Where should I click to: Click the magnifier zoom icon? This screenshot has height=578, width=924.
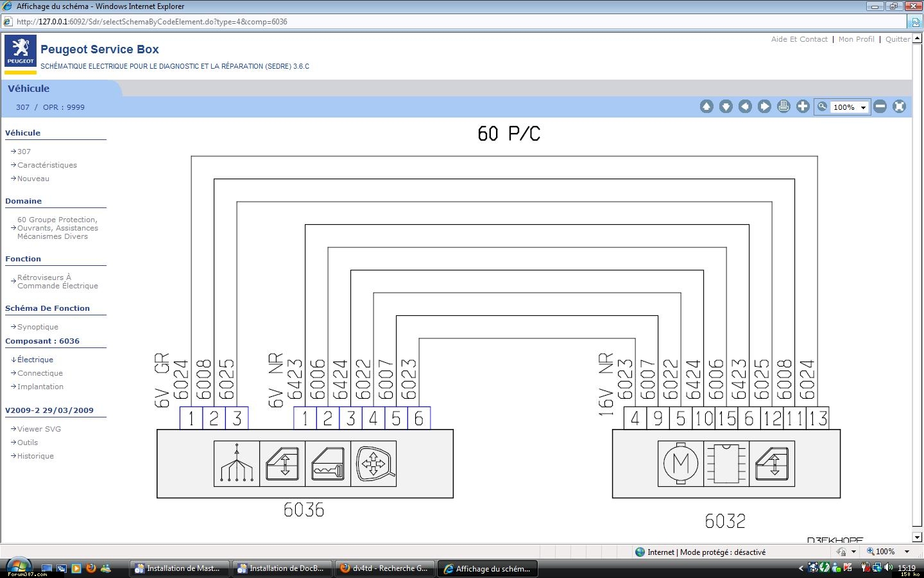pyautogui.click(x=822, y=107)
